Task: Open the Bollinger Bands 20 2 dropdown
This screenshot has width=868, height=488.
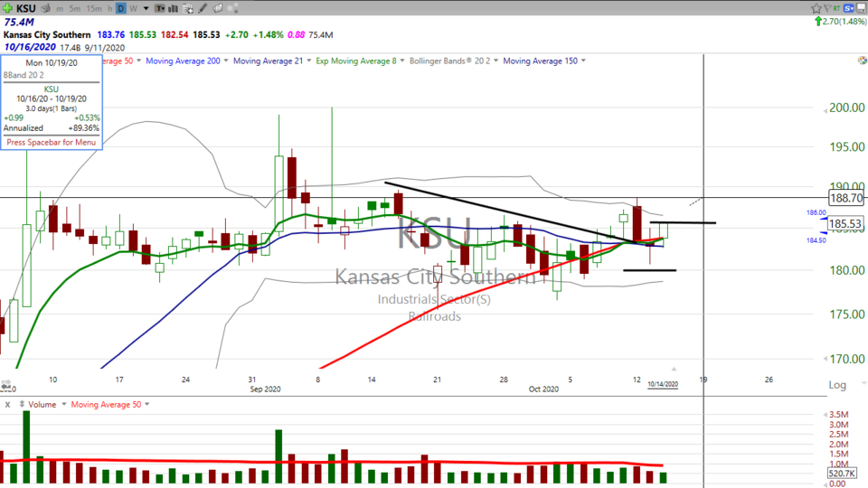Action: 496,61
